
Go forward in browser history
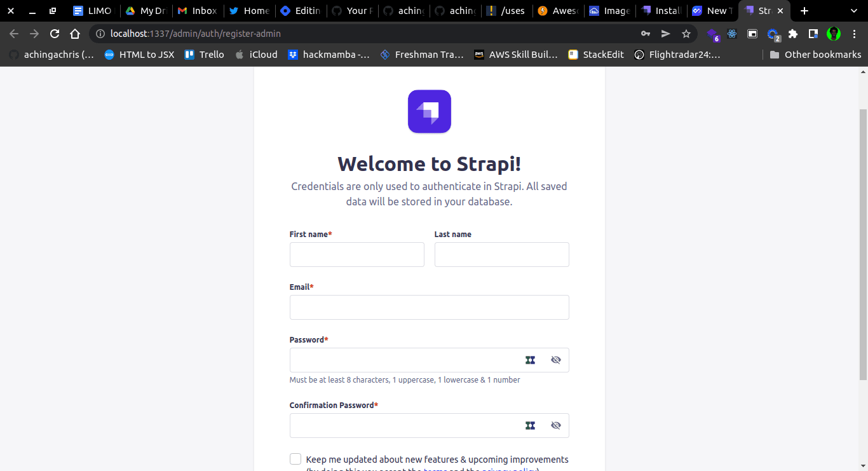pos(34,34)
